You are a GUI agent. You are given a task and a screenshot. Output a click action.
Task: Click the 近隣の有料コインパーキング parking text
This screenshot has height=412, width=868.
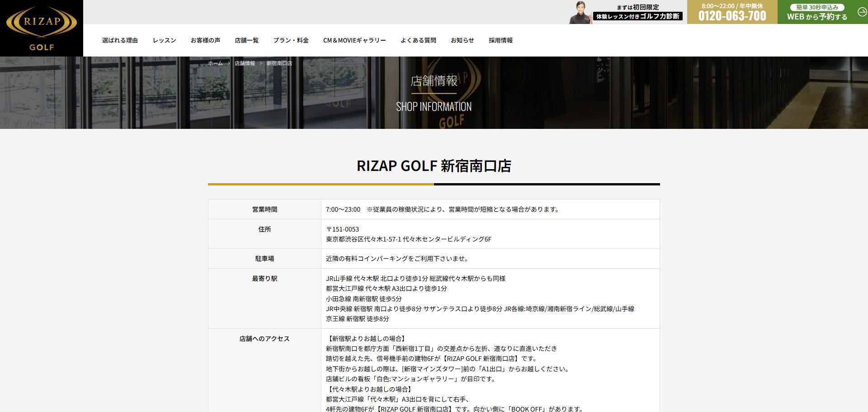coord(398,259)
